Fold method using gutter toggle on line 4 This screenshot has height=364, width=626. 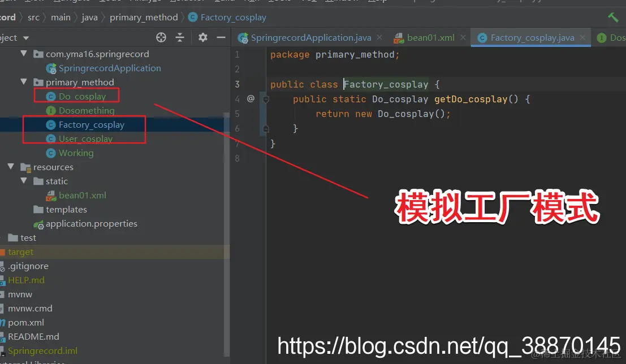click(266, 99)
